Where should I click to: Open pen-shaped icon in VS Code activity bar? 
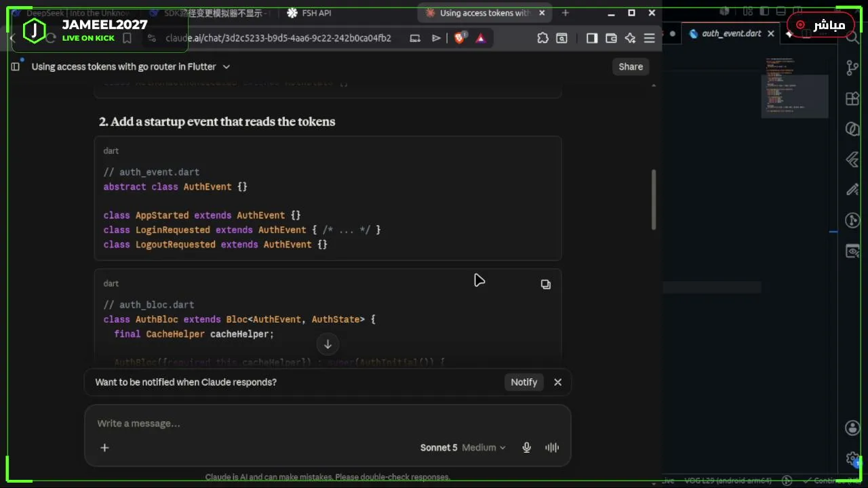[x=852, y=190]
